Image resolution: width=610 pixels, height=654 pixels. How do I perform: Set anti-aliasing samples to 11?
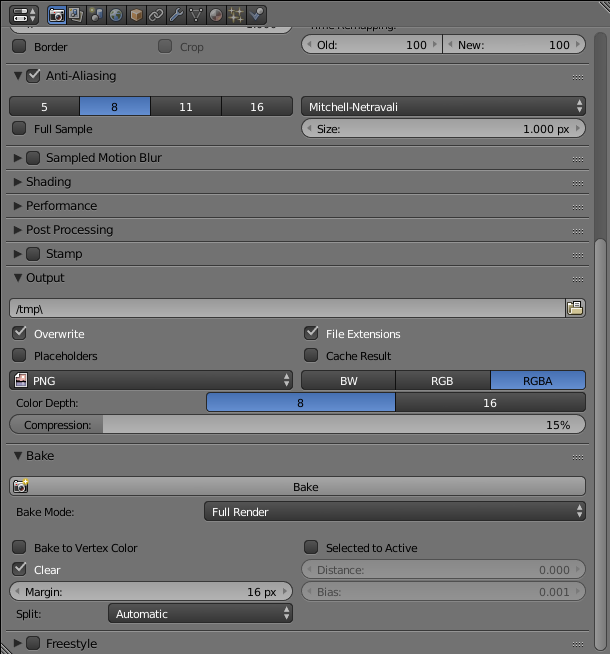coord(186,106)
